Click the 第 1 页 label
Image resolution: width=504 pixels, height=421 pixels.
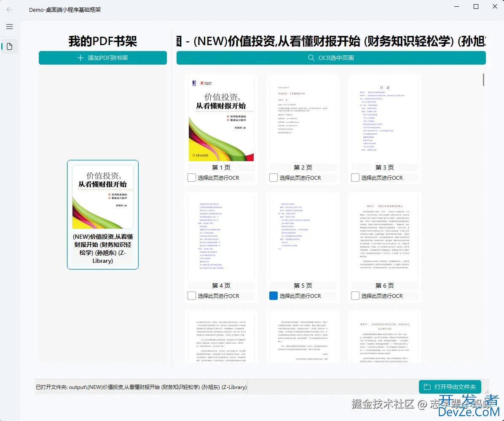point(221,167)
